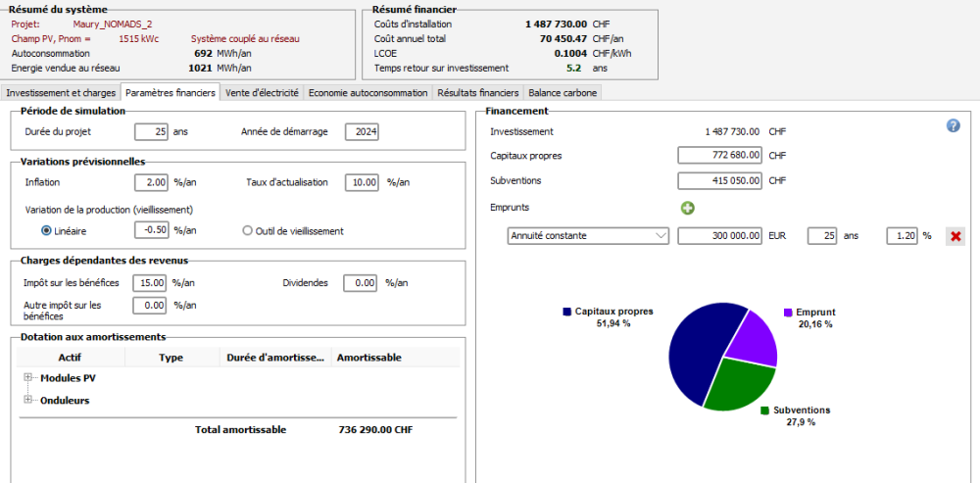Click the blue help question mark icon
The height and width of the screenshot is (483, 980).
tap(953, 126)
